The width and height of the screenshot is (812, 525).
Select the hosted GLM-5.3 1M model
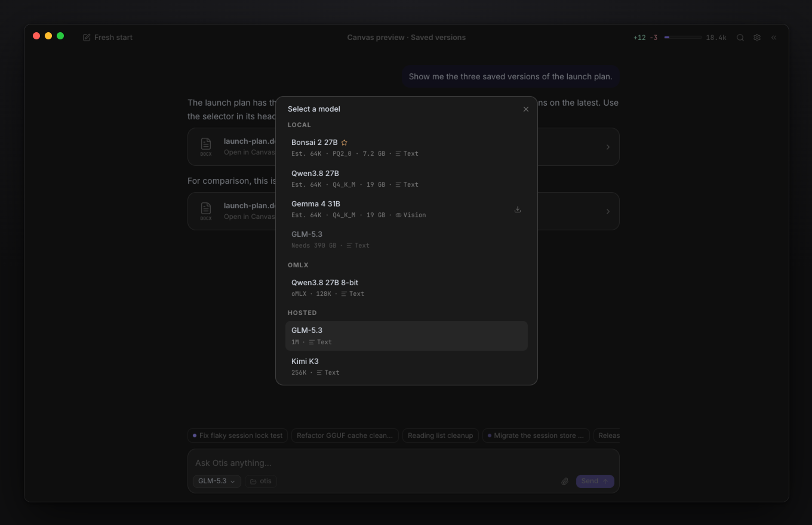click(406, 336)
